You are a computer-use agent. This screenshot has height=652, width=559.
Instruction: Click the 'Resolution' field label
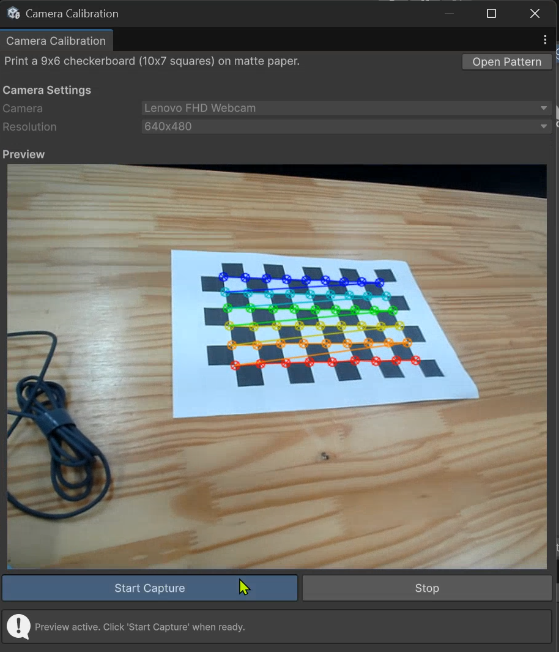[30, 127]
